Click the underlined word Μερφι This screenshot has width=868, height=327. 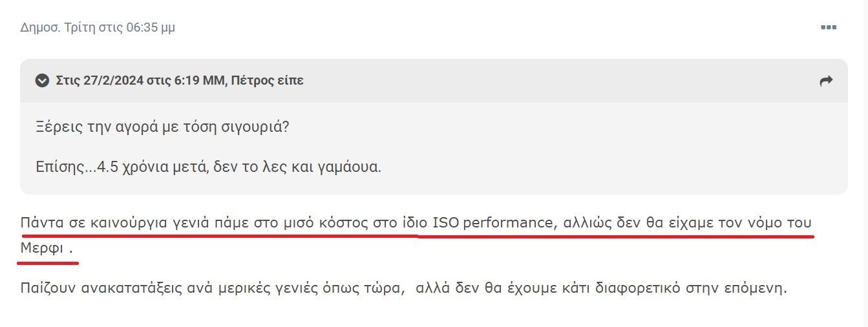[42, 248]
